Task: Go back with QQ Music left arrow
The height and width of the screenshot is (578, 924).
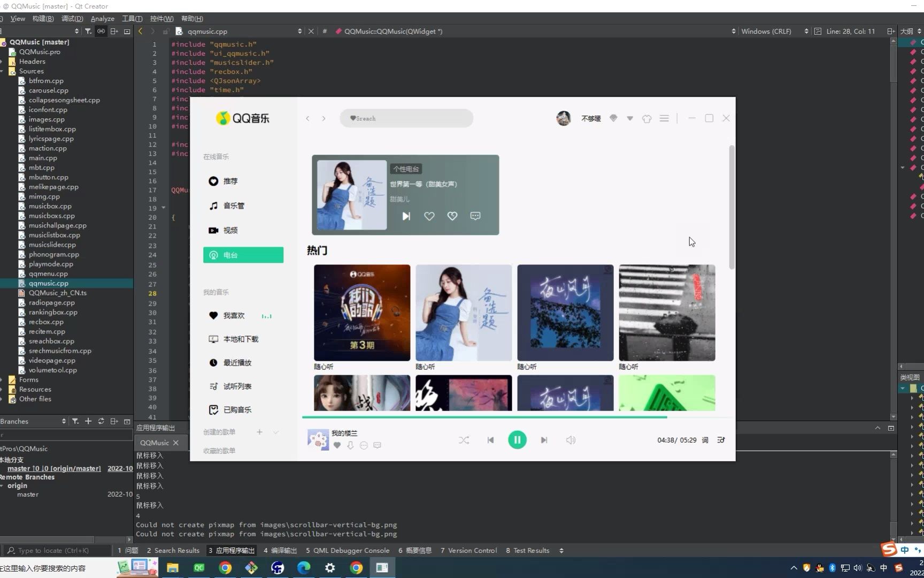Action: click(307, 118)
